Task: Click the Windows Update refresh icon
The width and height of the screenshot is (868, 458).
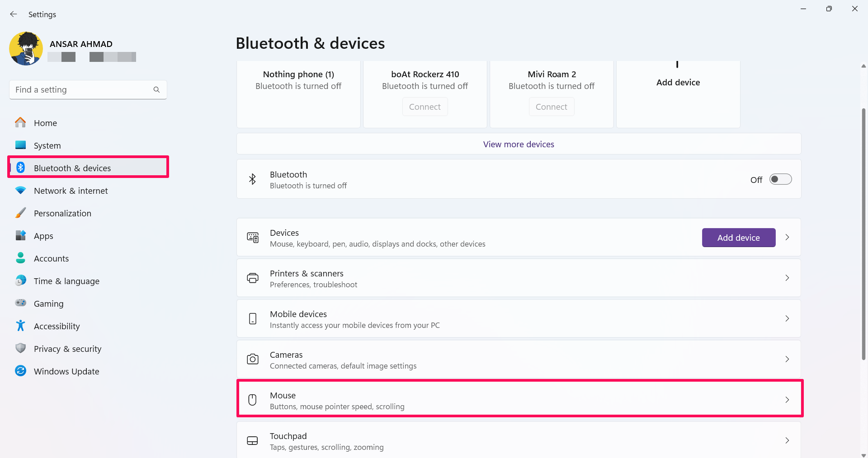Action: point(20,371)
